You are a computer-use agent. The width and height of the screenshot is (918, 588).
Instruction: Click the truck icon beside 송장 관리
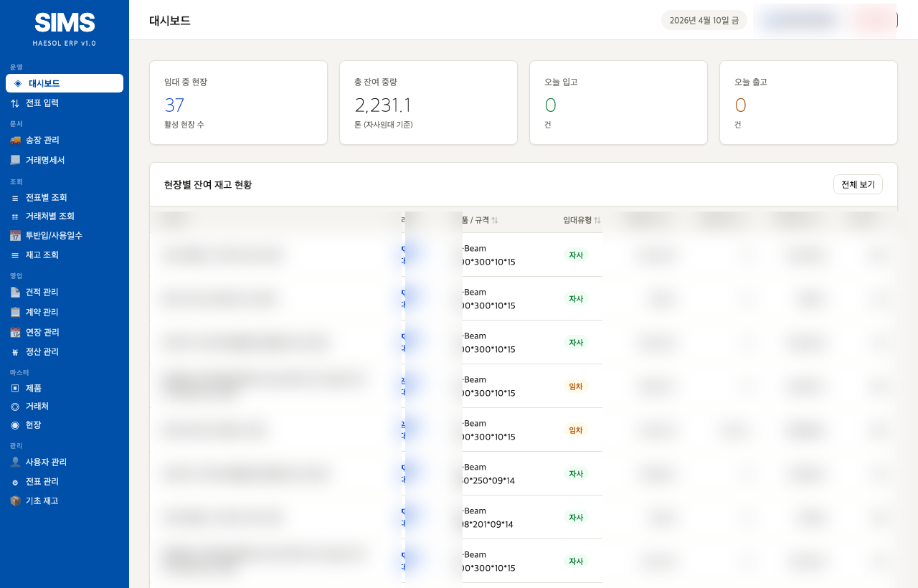pos(15,141)
